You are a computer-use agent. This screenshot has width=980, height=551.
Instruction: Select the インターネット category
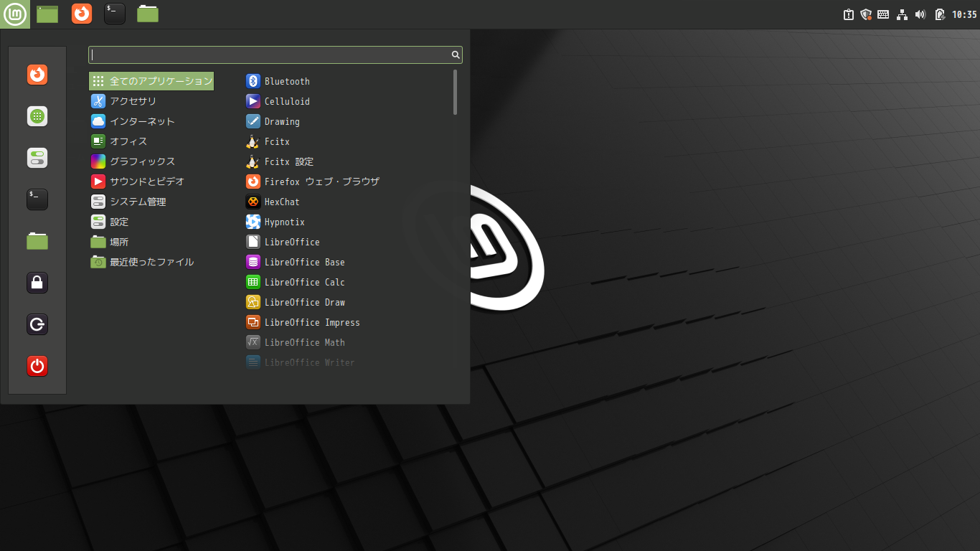click(151, 121)
